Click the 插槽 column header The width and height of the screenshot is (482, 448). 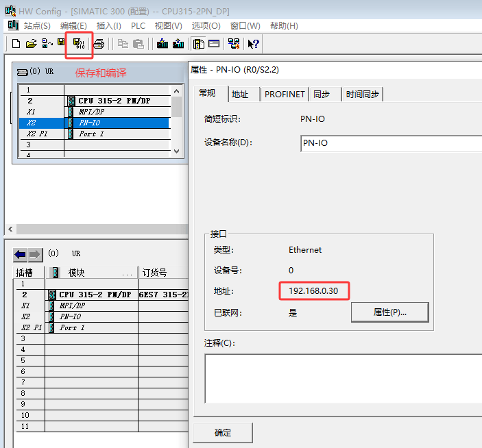click(x=29, y=273)
